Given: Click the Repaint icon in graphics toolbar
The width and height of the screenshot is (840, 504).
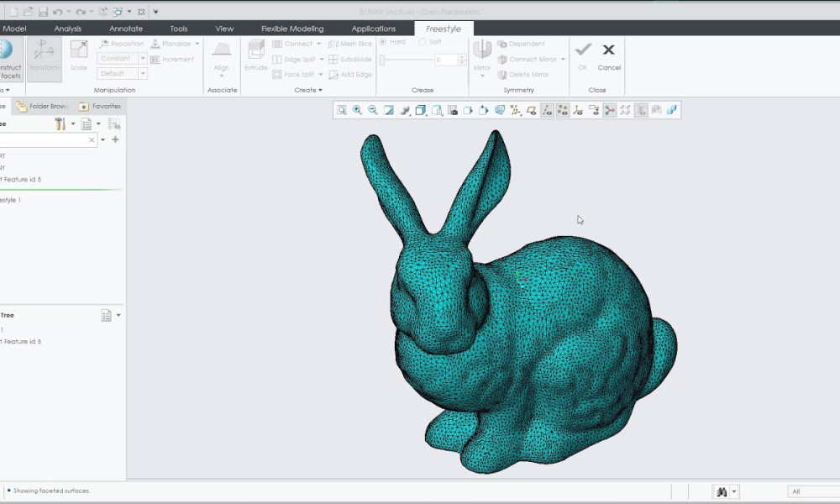Looking at the screenshot, I should click(389, 110).
